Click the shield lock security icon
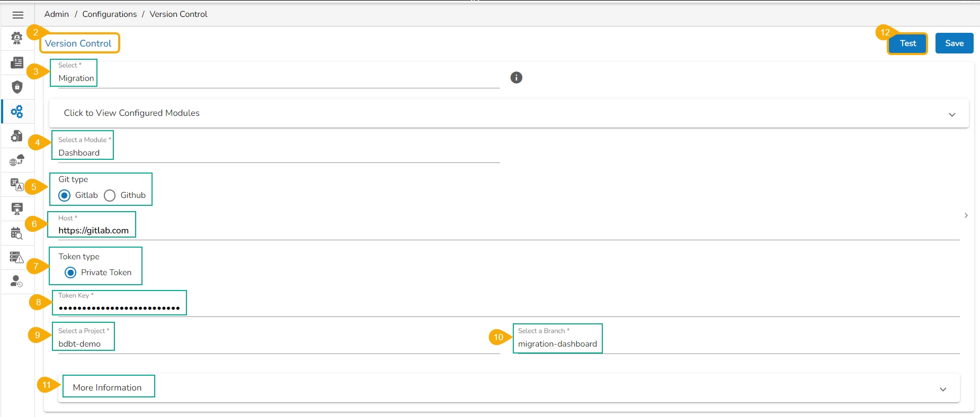The image size is (980, 417). pos(17,87)
